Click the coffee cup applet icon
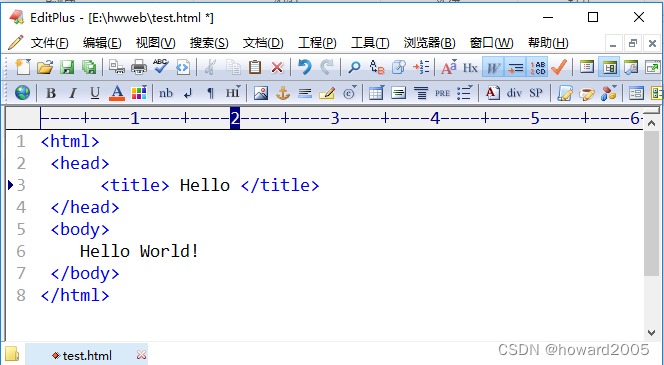The image size is (664, 365). click(587, 93)
